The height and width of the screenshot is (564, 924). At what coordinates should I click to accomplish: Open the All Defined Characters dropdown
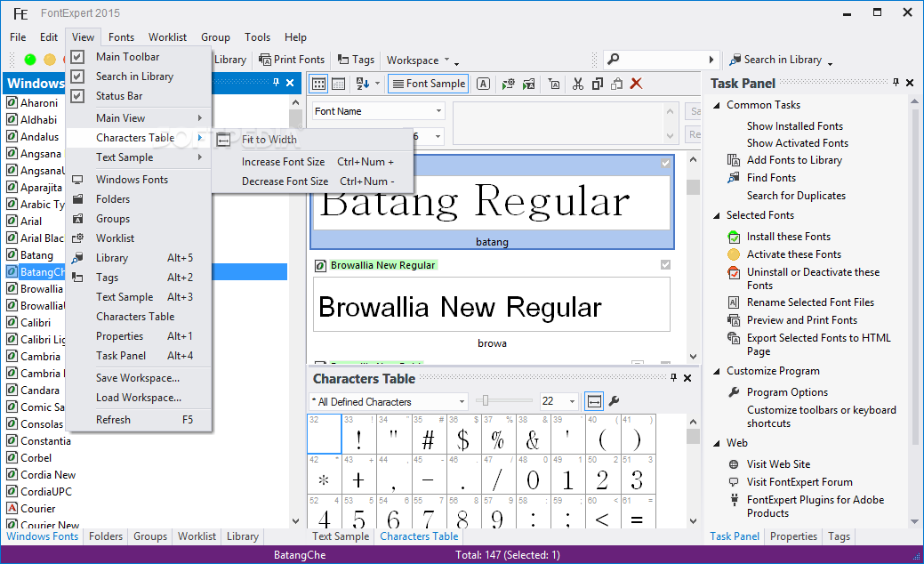[x=462, y=401]
